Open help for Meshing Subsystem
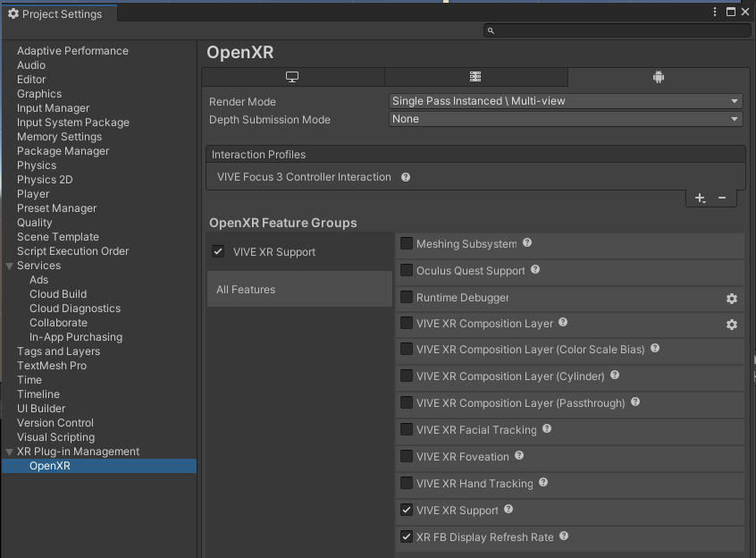Viewport: 756px width, 558px height. pos(527,242)
